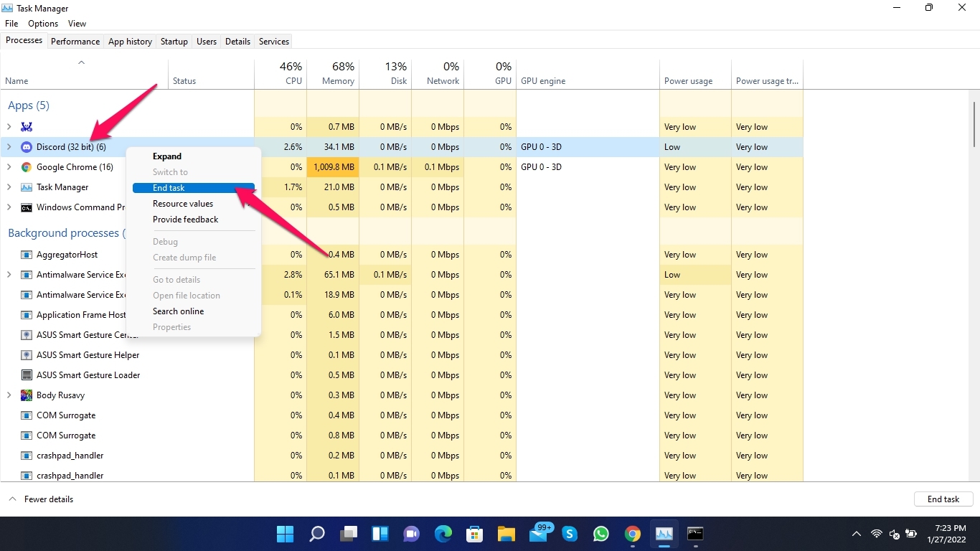The width and height of the screenshot is (980, 551).
Task: Select the ASUS Smart Gesture Center row
Action: point(402,335)
